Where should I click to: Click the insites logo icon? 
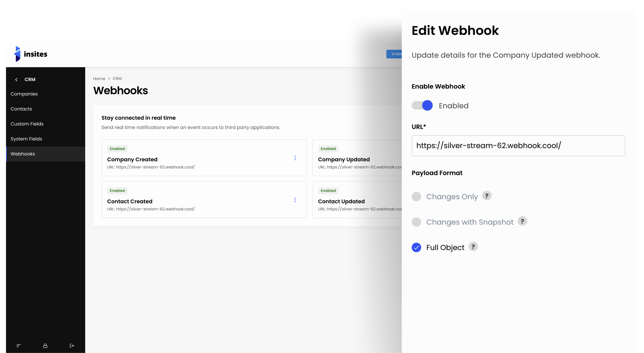click(x=17, y=54)
